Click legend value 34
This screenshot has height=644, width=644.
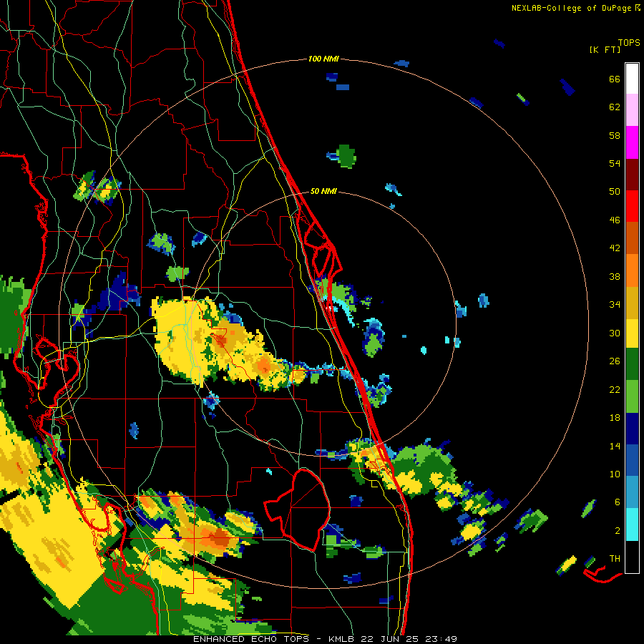(x=615, y=305)
